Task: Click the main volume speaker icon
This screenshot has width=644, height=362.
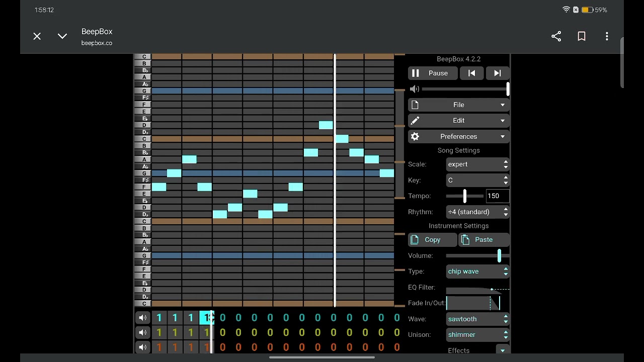Action: click(x=415, y=89)
